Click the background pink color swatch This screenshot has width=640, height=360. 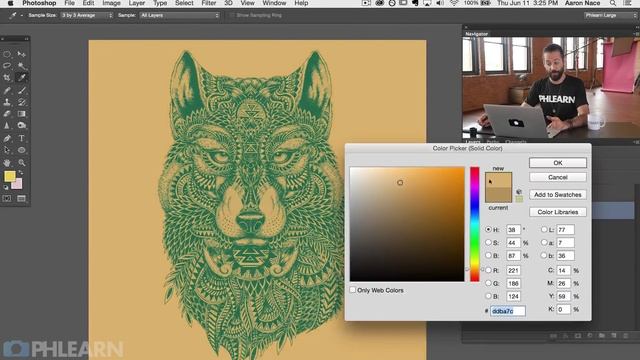17,184
